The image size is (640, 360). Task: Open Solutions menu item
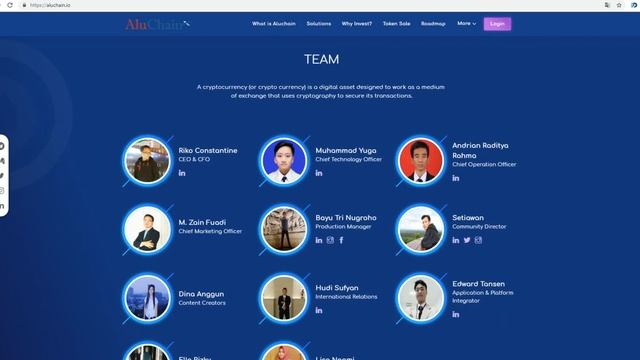pyautogui.click(x=319, y=24)
